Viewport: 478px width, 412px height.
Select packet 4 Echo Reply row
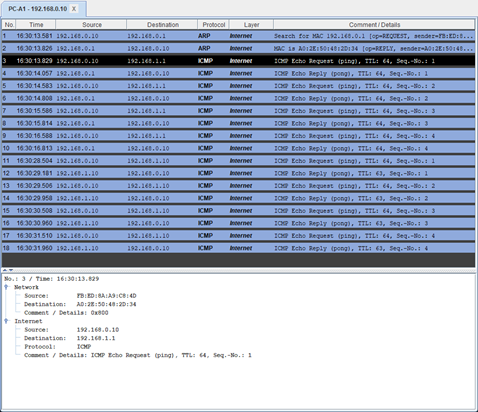point(238,73)
